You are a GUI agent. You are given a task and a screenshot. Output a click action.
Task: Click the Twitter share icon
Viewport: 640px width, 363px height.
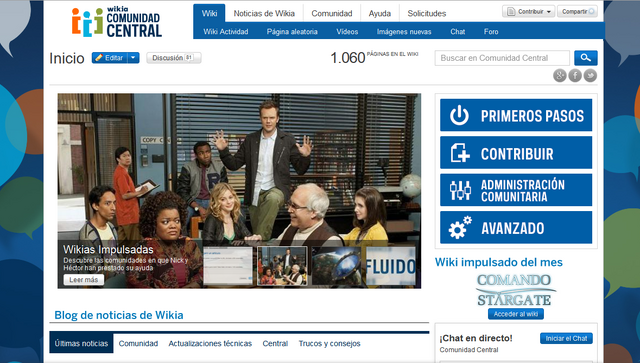[x=590, y=76]
